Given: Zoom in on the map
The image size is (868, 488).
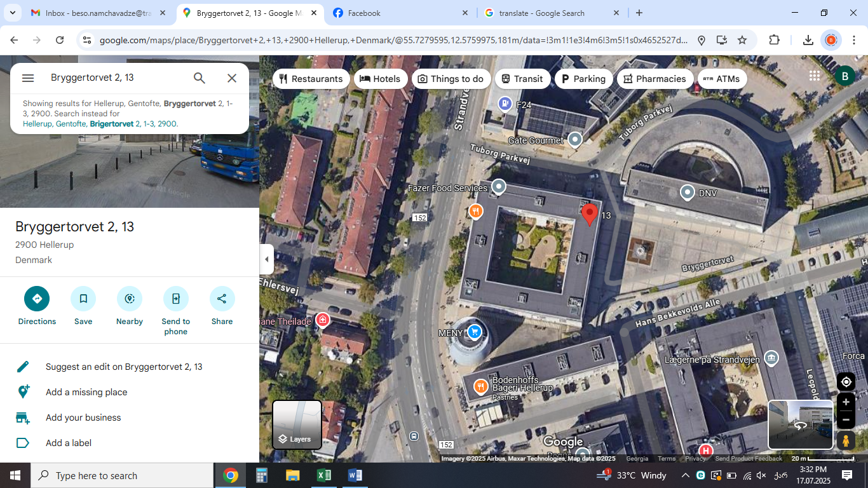Looking at the screenshot, I should pyautogui.click(x=846, y=402).
